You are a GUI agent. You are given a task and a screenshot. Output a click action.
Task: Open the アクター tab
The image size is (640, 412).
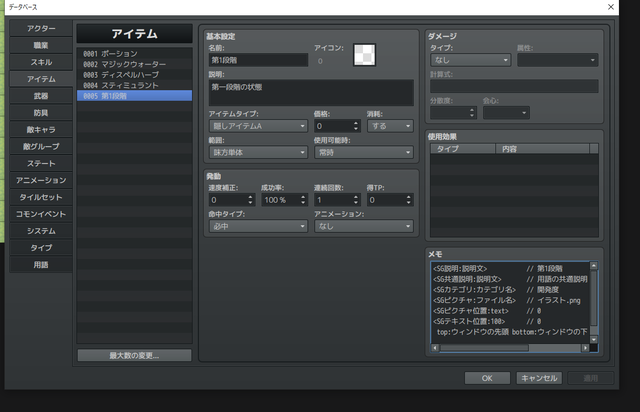tap(41, 28)
